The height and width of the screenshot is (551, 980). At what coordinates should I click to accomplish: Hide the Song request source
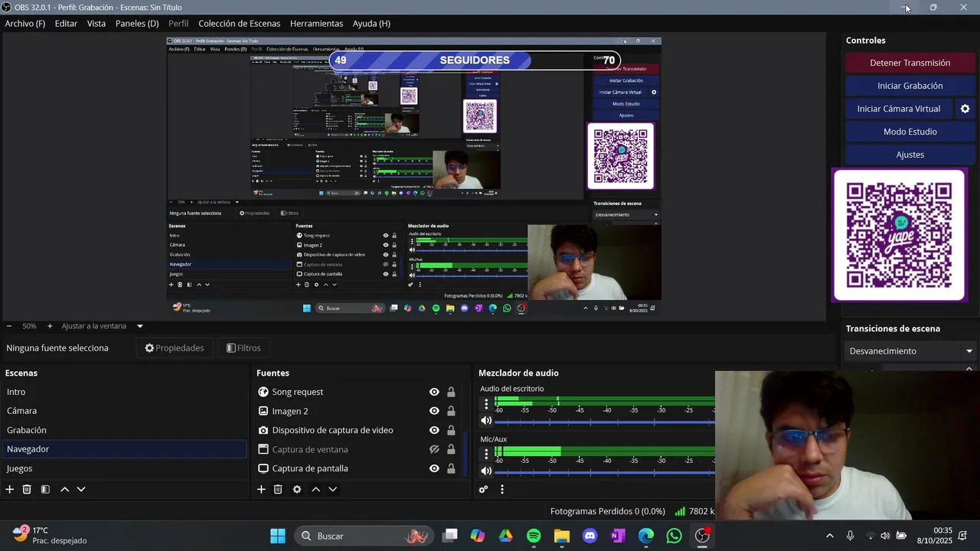coord(434,392)
